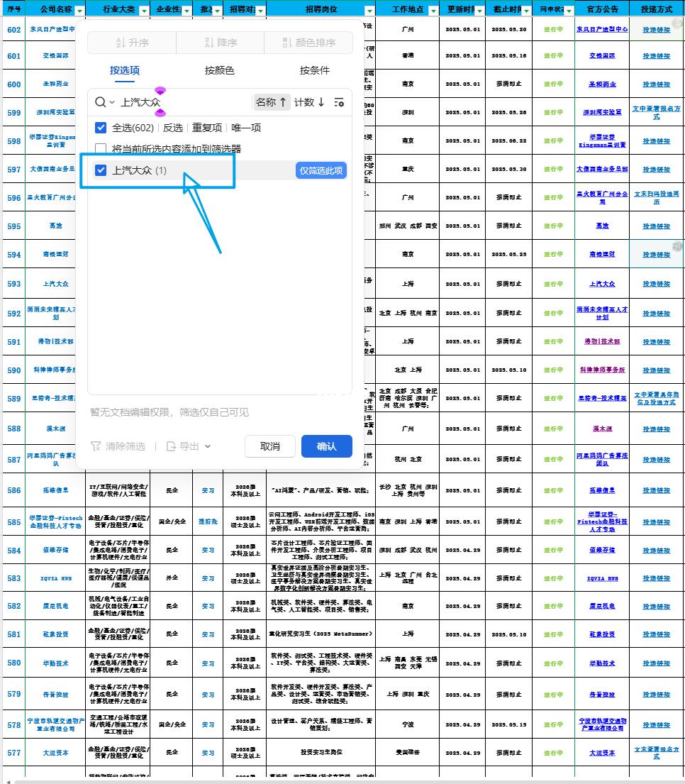Click the 重复项 duplicates option
685x784 pixels.
(x=207, y=128)
